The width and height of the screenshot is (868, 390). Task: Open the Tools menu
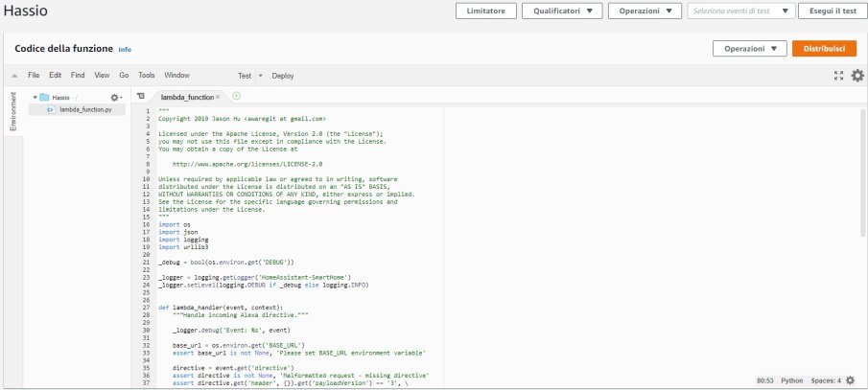coord(147,76)
